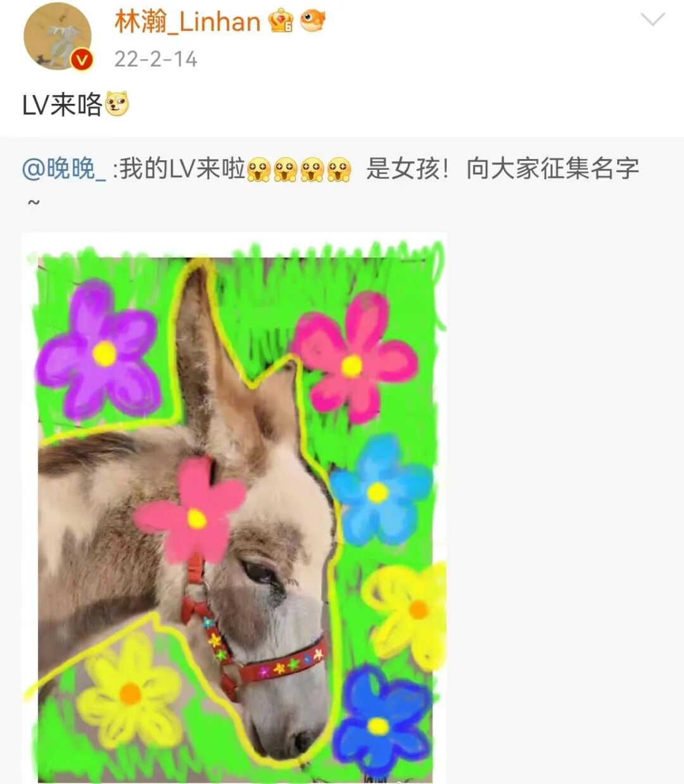The image size is (684, 784).
Task: Open the 林瀚_Linhan username link
Action: [187, 22]
